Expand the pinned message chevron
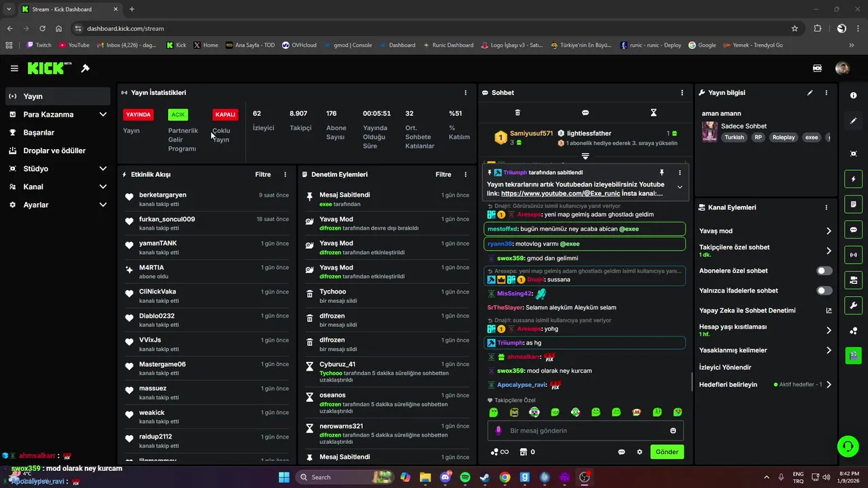 [679, 187]
